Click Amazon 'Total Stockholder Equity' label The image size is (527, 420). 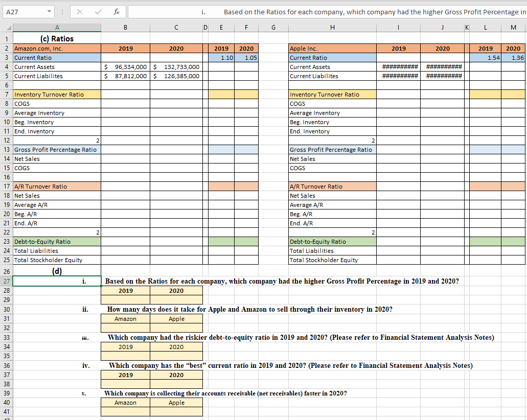click(x=57, y=260)
